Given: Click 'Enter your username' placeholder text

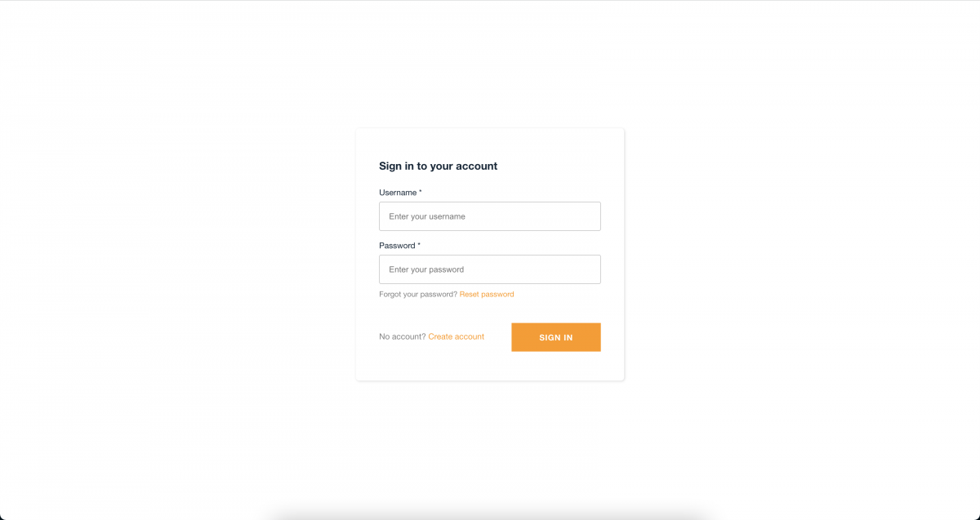Looking at the screenshot, I should pos(427,216).
